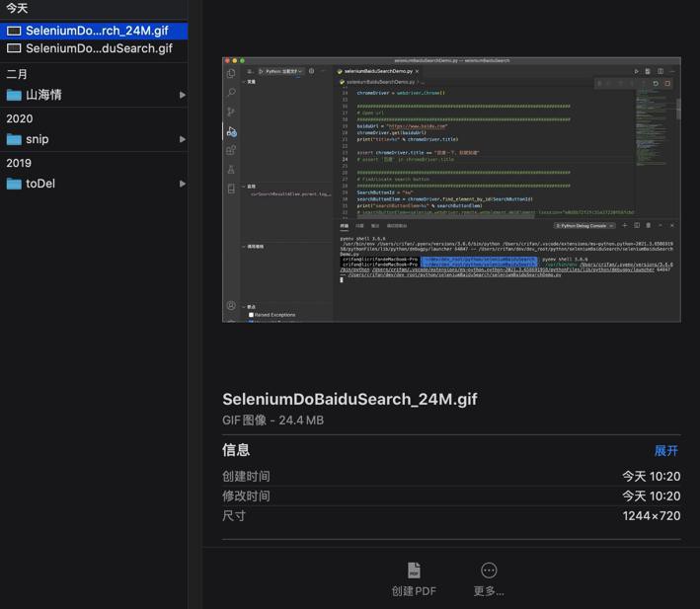700x609 pixels.
Task: Open the toDel folder
Action: [94, 184]
